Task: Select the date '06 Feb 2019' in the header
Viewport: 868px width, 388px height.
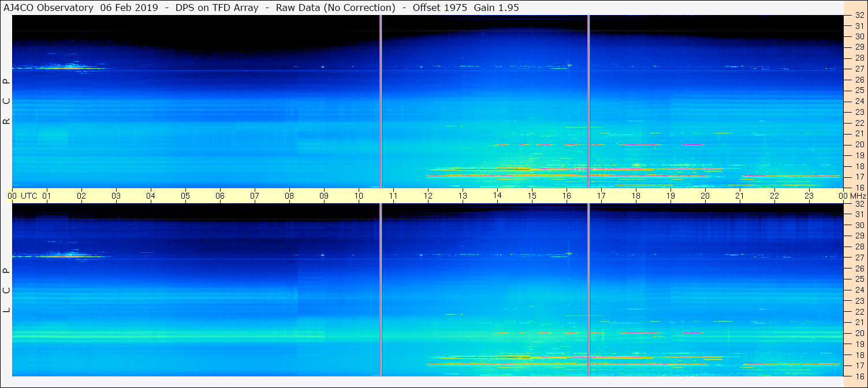Action: pos(129,8)
